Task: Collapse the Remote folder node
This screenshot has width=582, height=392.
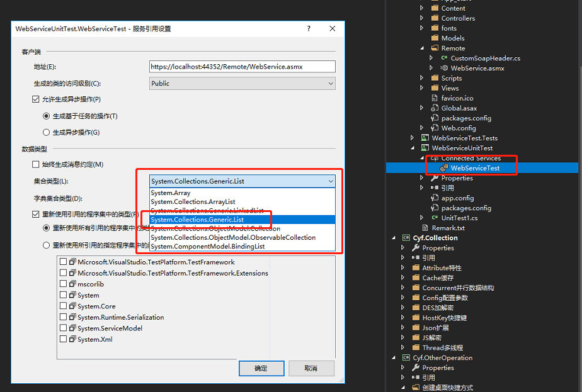Action: click(422, 48)
